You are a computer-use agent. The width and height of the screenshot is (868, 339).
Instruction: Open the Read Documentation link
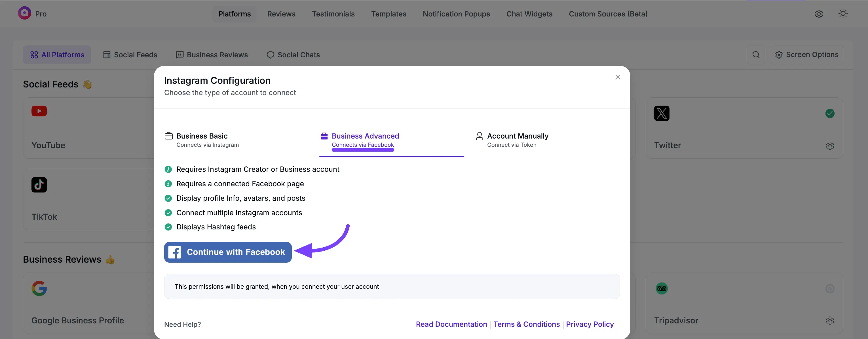click(x=451, y=324)
